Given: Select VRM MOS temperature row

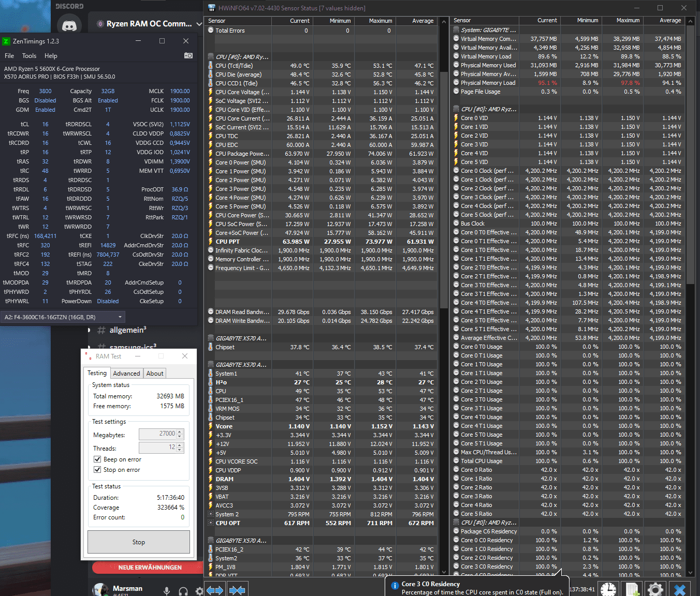Looking at the screenshot, I should 322,409.
